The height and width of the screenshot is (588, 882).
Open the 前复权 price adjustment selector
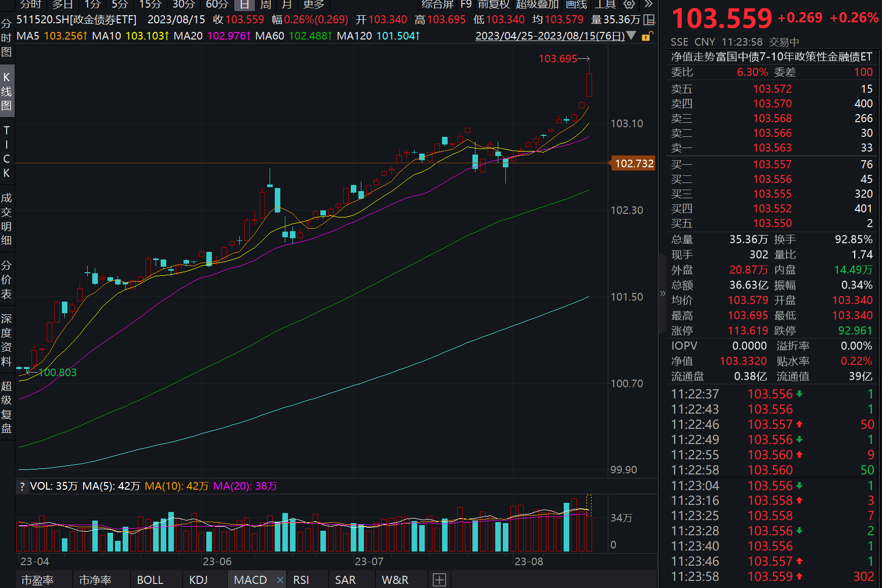point(493,5)
